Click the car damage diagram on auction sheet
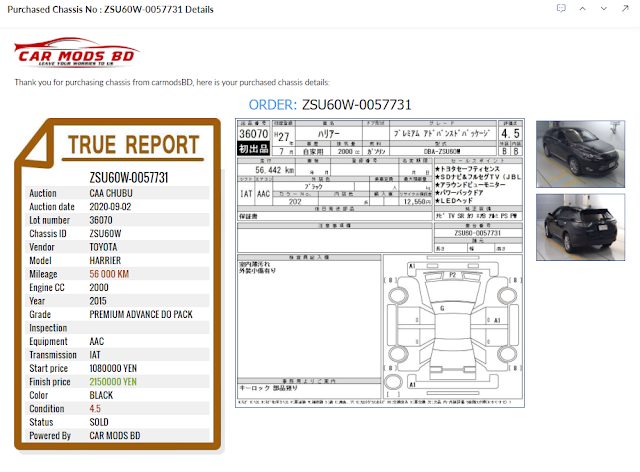The image size is (640, 472). (453, 327)
